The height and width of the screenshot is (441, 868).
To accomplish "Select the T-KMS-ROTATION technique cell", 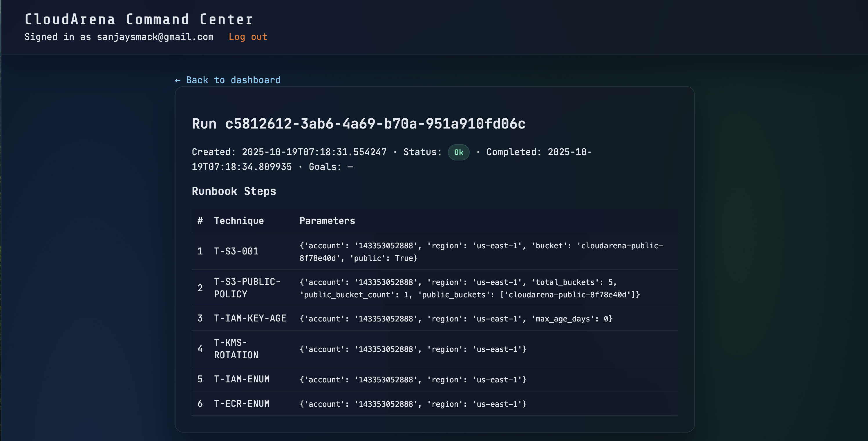I will [x=236, y=349].
